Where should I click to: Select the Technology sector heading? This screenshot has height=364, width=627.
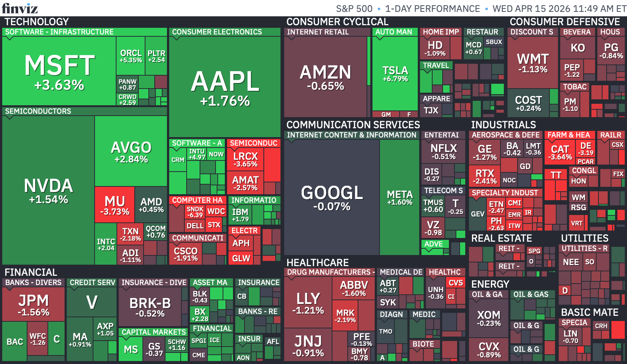[36, 21]
